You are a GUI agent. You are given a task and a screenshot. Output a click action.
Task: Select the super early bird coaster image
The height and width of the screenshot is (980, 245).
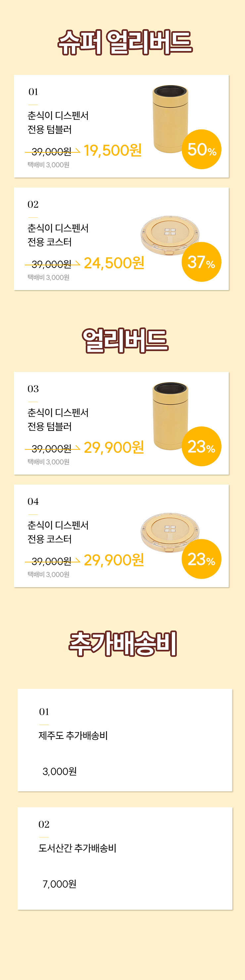[x=170, y=235]
